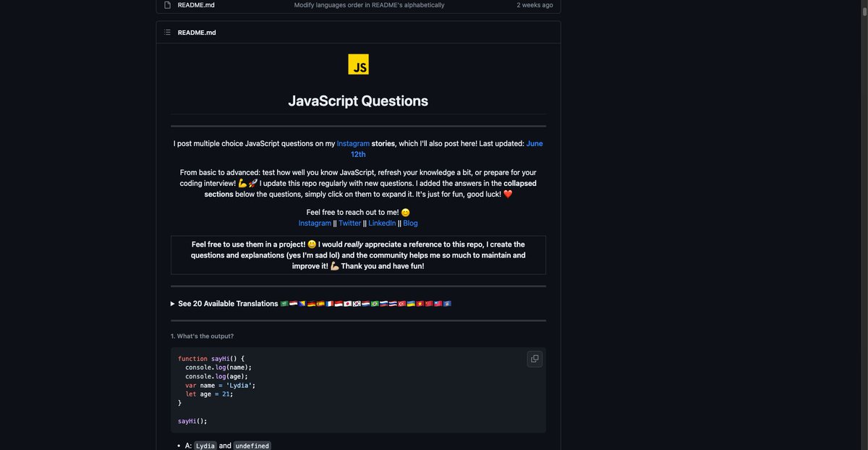Open README.md file in file list

pyautogui.click(x=196, y=5)
